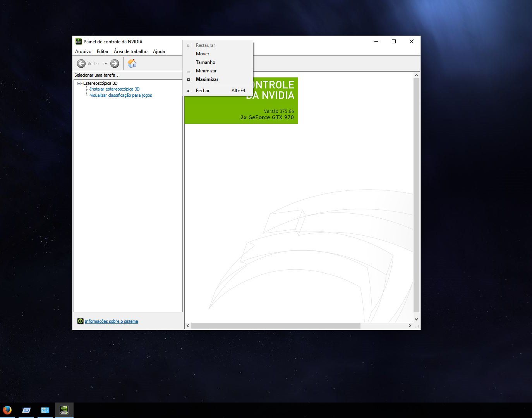Maximize the NVIDIA control panel window
This screenshot has width=532, height=418.
pyautogui.click(x=394, y=41)
